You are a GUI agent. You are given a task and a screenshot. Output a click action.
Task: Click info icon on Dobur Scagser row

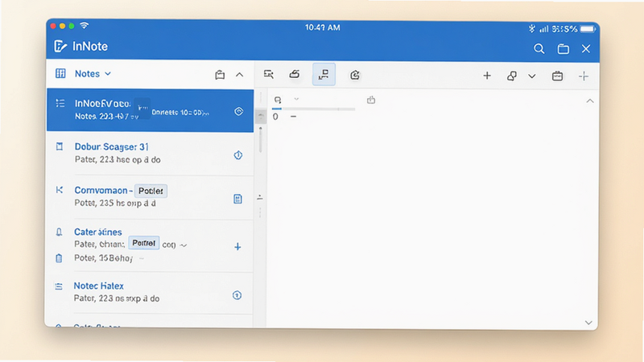click(238, 155)
